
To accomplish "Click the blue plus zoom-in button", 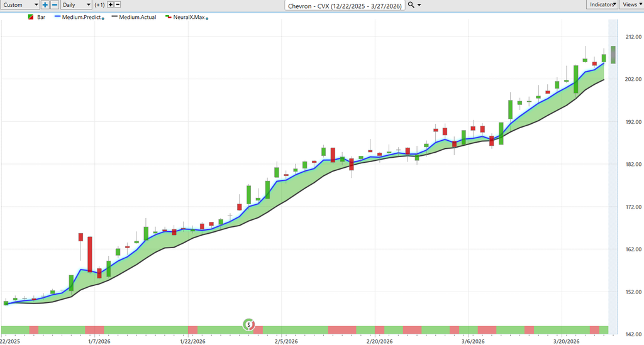I will [x=45, y=5].
